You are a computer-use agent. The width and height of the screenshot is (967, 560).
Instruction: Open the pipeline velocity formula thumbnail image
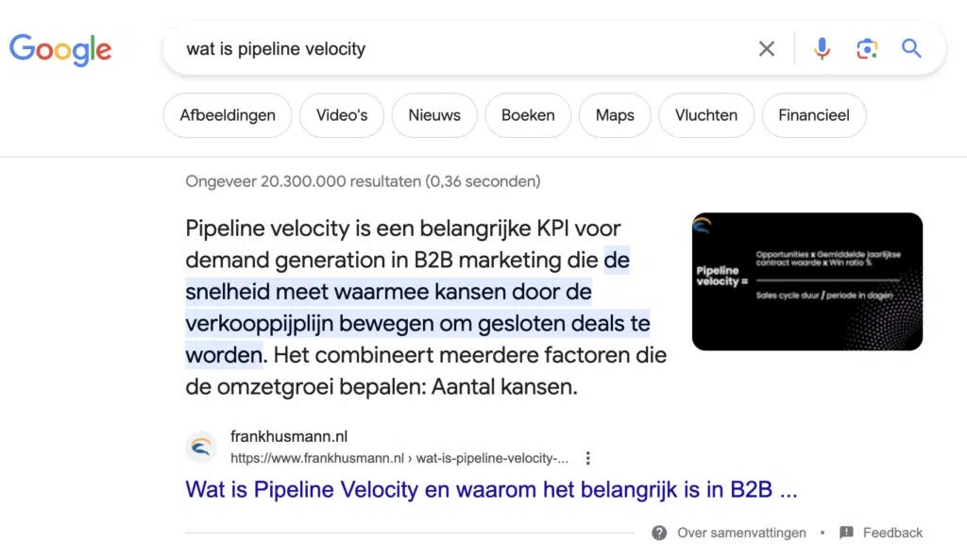[x=807, y=280]
